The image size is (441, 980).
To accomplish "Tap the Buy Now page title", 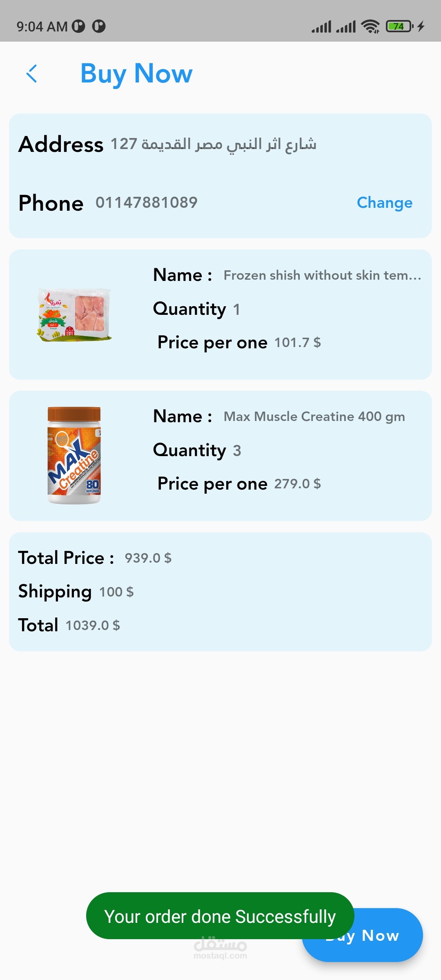I will [x=136, y=73].
